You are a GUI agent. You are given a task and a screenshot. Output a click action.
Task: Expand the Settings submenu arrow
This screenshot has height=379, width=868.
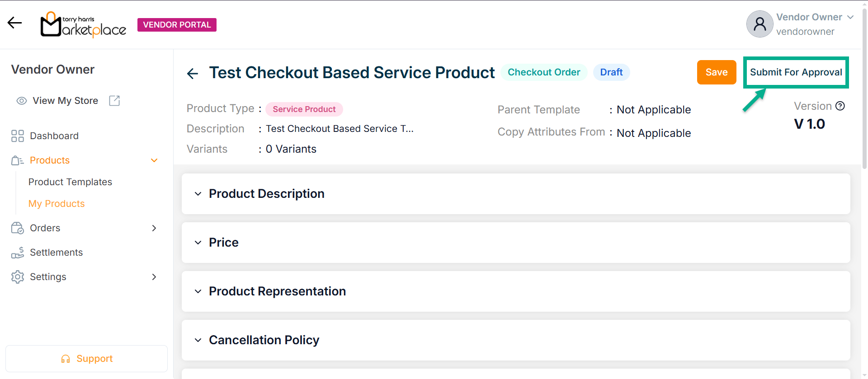(x=154, y=277)
